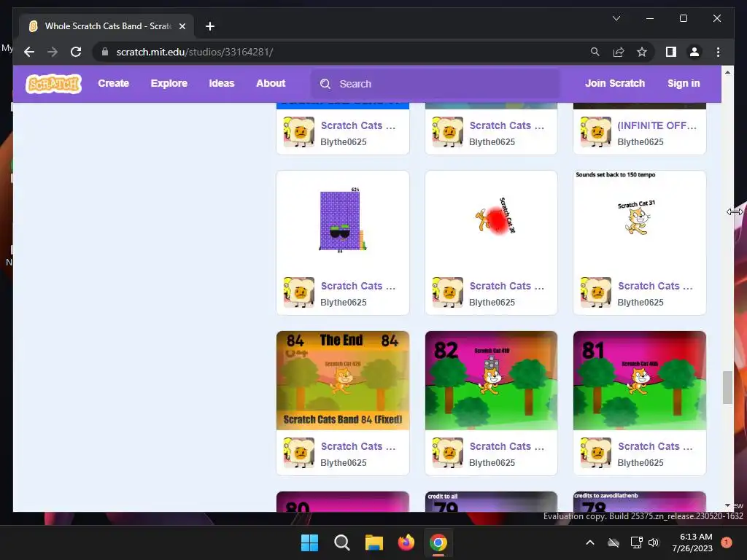Go back with the browser back arrow

pyautogui.click(x=29, y=52)
